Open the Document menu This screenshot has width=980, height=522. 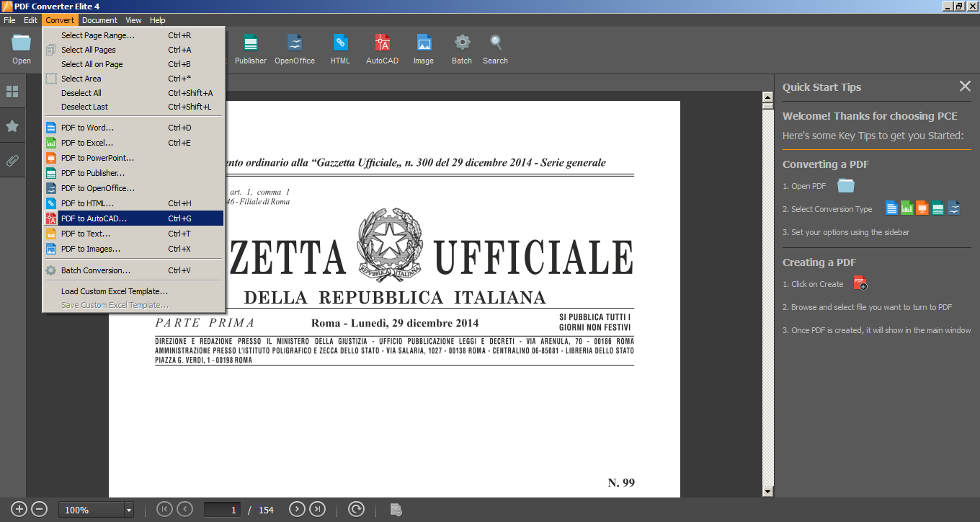pos(99,20)
